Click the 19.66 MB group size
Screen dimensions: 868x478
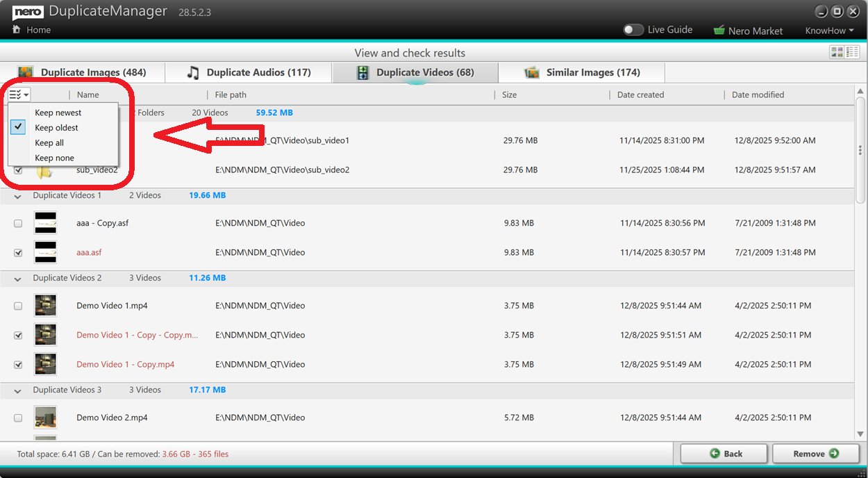[208, 196]
